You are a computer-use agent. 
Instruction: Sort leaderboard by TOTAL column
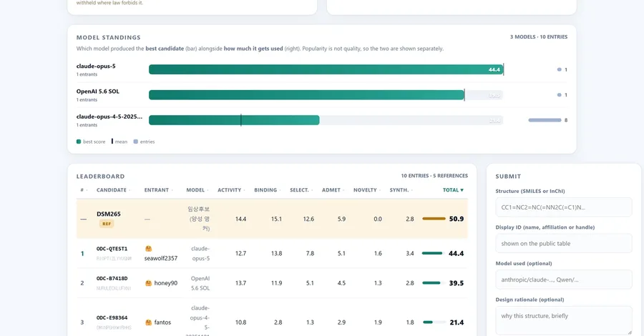[453, 190]
